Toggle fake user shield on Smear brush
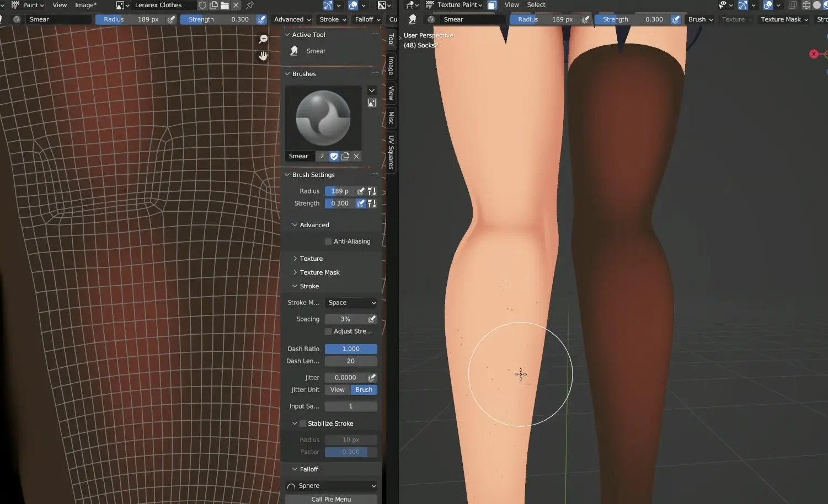 click(334, 156)
